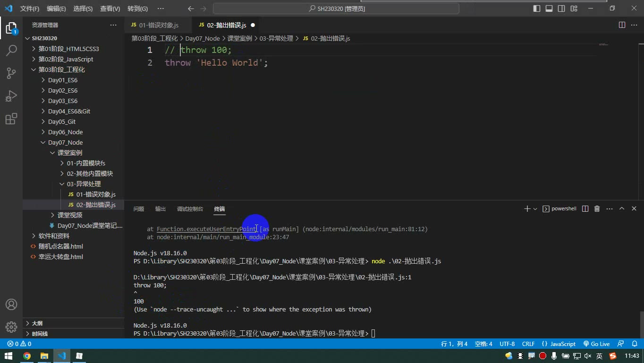This screenshot has height=363, width=644.
Task: Toggle secondary side bar layout button
Action: pos(561,9)
